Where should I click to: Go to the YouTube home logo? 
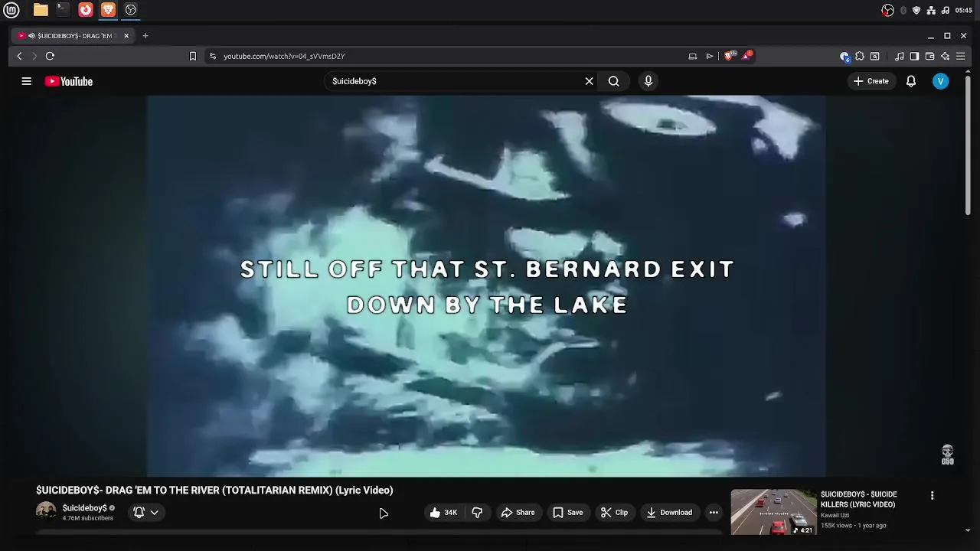tap(68, 81)
